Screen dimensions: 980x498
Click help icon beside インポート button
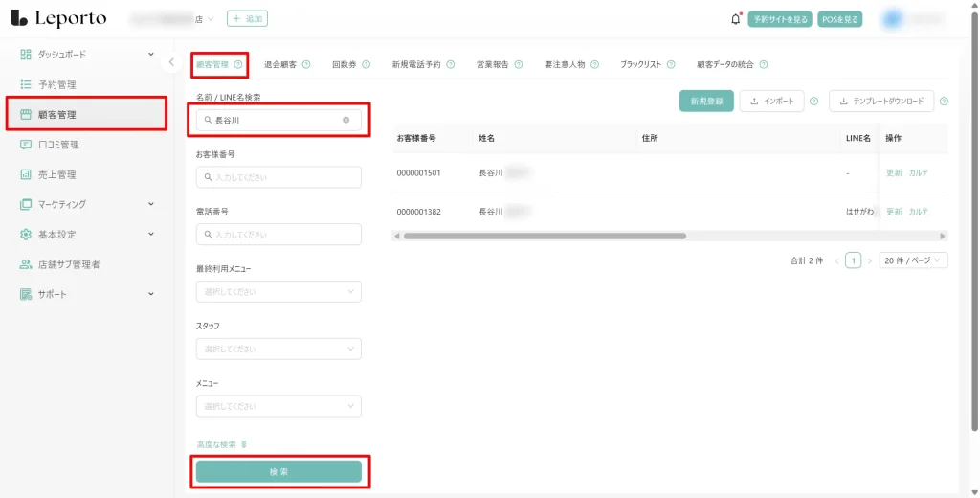tap(813, 101)
